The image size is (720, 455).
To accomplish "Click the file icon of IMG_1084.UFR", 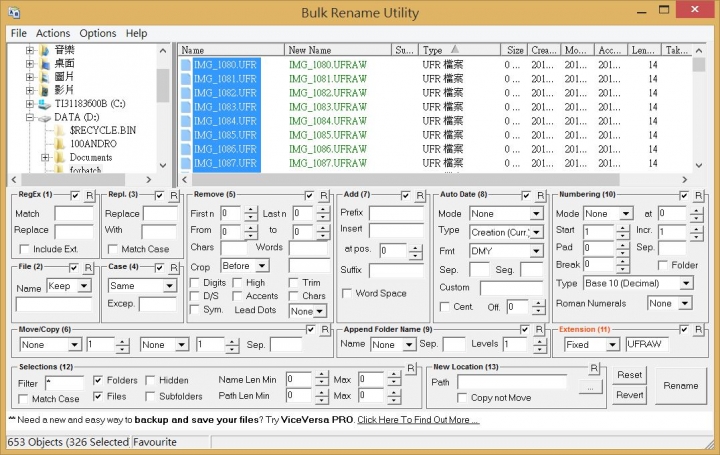I will tap(186, 121).
